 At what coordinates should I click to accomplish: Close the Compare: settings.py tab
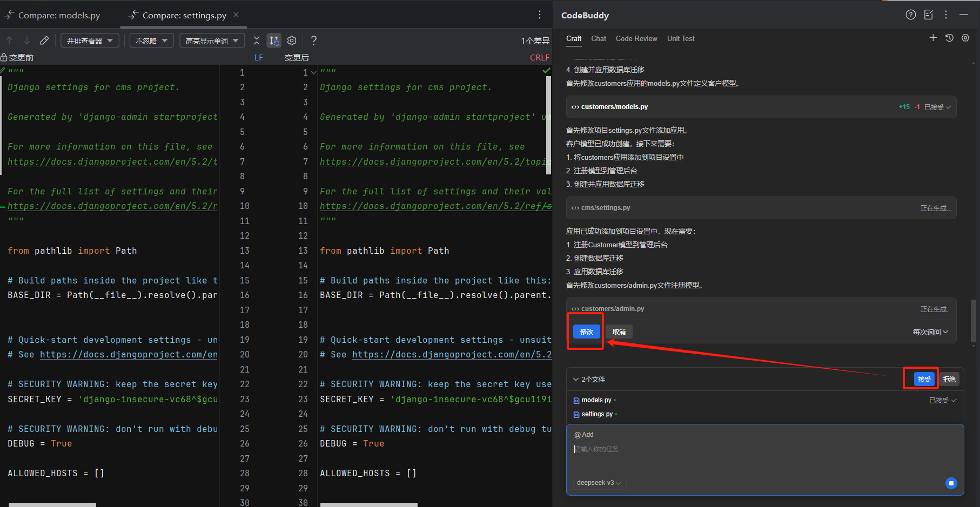[x=236, y=15]
